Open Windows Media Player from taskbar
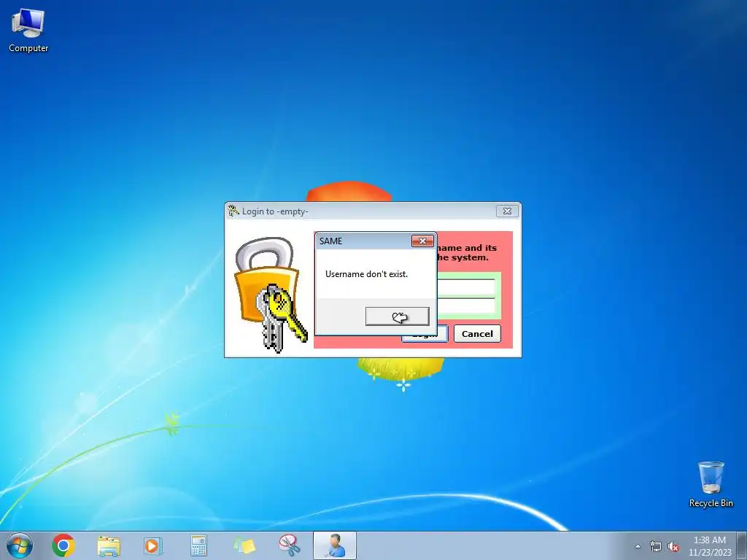Screen dimensions: 747x560 coord(153,545)
